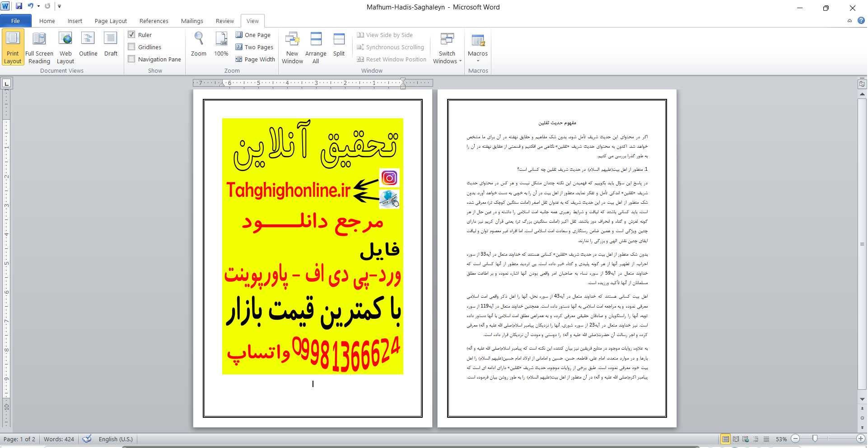Open the Macros dropdown menu

(478, 48)
